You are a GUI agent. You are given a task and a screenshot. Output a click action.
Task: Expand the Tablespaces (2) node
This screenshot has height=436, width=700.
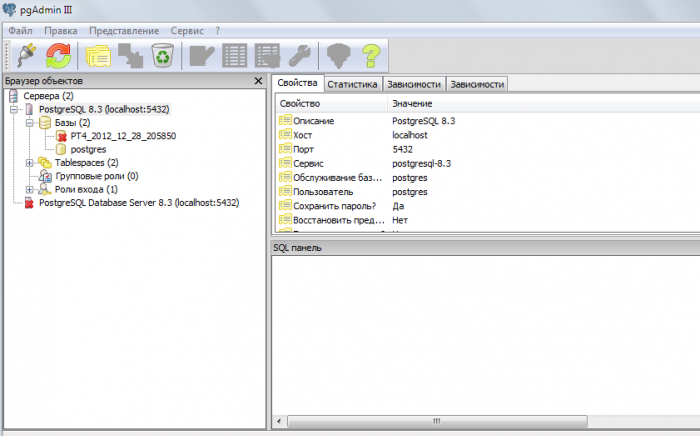tap(29, 163)
